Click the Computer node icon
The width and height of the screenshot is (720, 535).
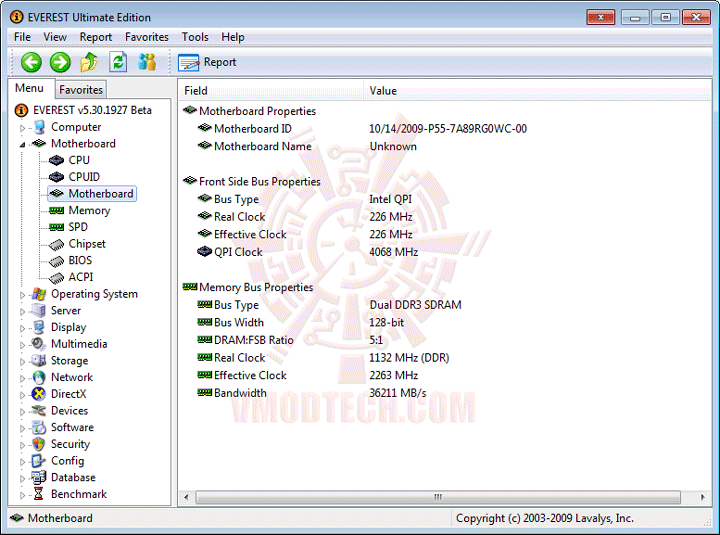click(39, 127)
